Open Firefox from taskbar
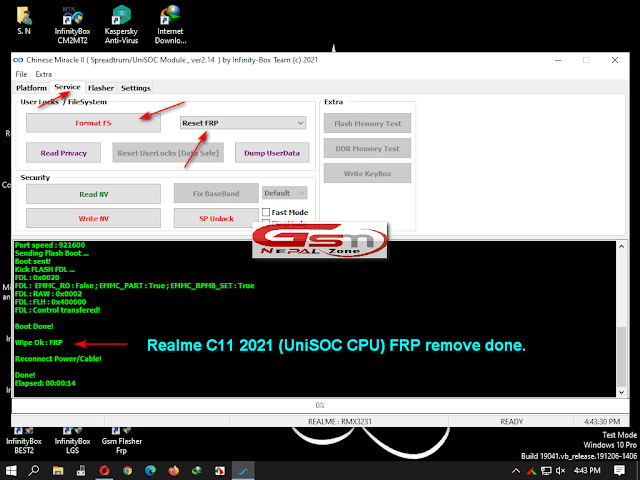The image size is (640, 480). 174,471
